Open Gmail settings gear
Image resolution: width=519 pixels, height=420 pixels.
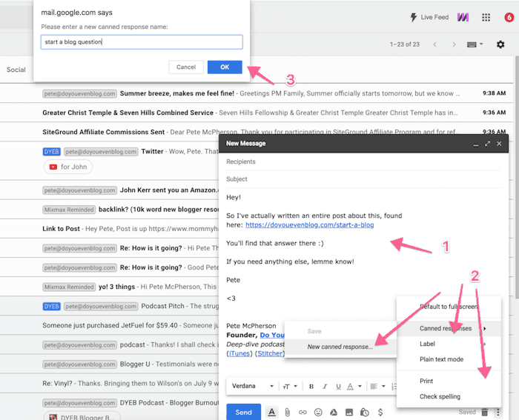pyautogui.click(x=500, y=44)
